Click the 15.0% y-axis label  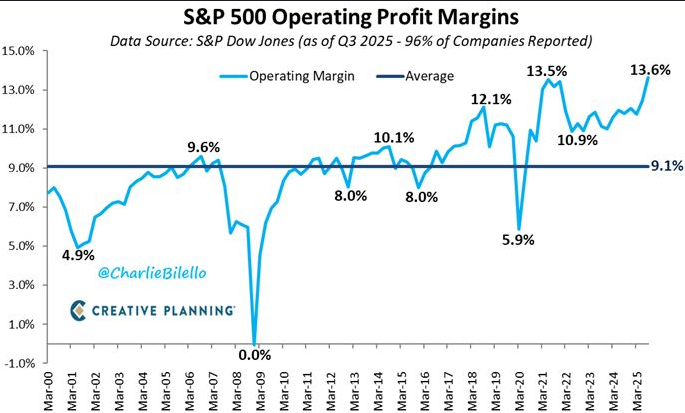[x=18, y=51]
